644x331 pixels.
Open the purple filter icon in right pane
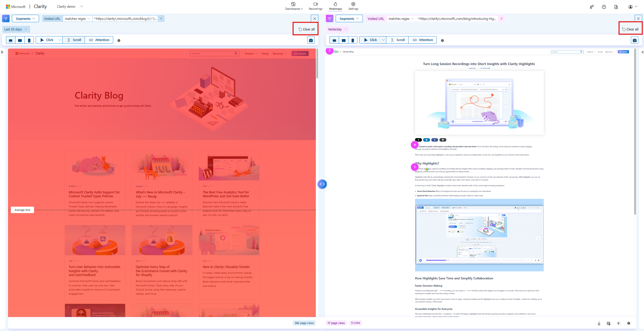pos(329,19)
